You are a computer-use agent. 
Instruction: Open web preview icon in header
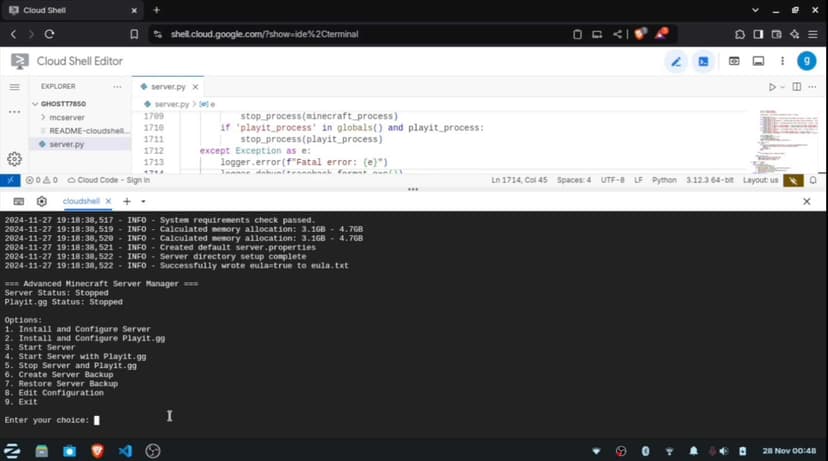coord(734,61)
